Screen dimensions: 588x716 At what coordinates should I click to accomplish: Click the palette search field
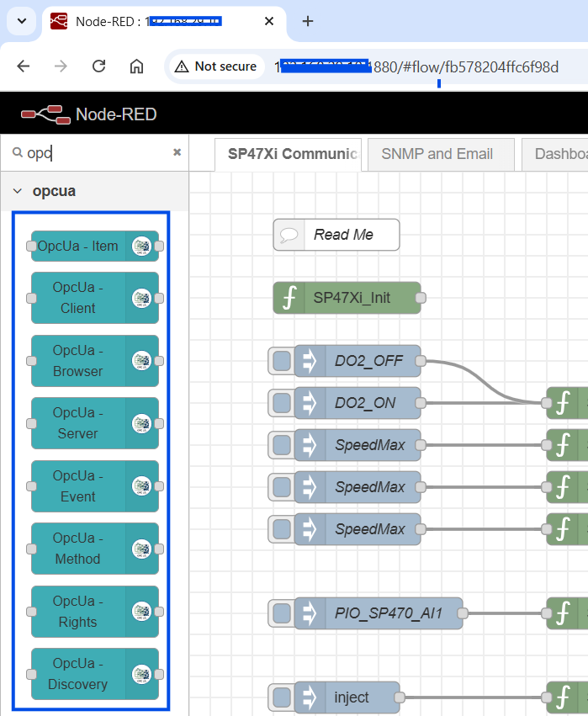pyautogui.click(x=96, y=152)
